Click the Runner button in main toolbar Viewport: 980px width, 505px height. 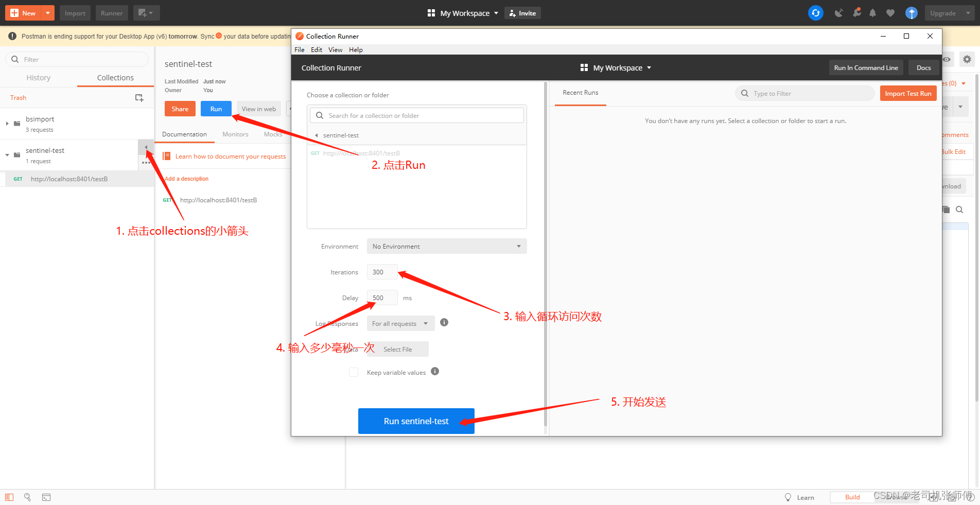(x=112, y=13)
